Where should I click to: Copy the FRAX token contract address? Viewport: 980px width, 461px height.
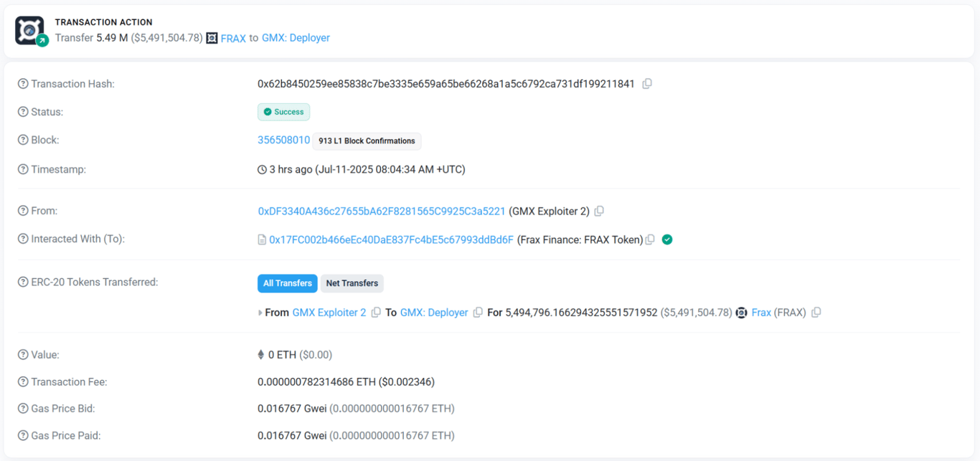coord(650,239)
